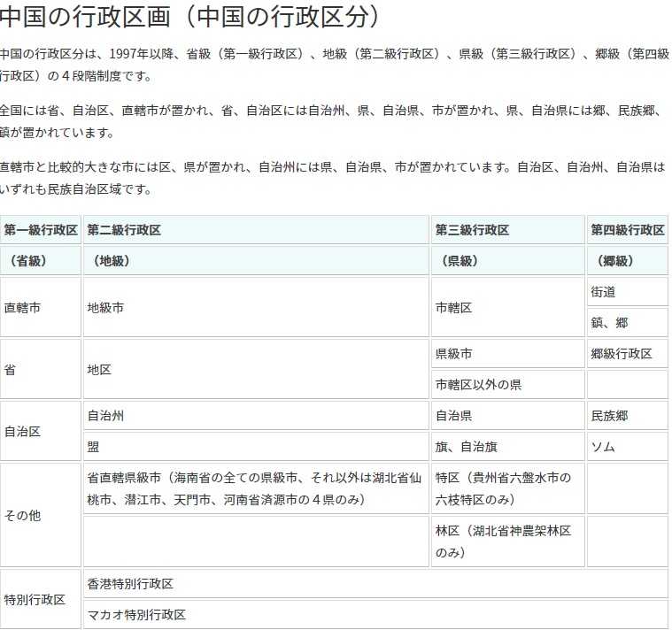Select the 自治区 row cell
The width and height of the screenshot is (672, 630).
click(41, 431)
